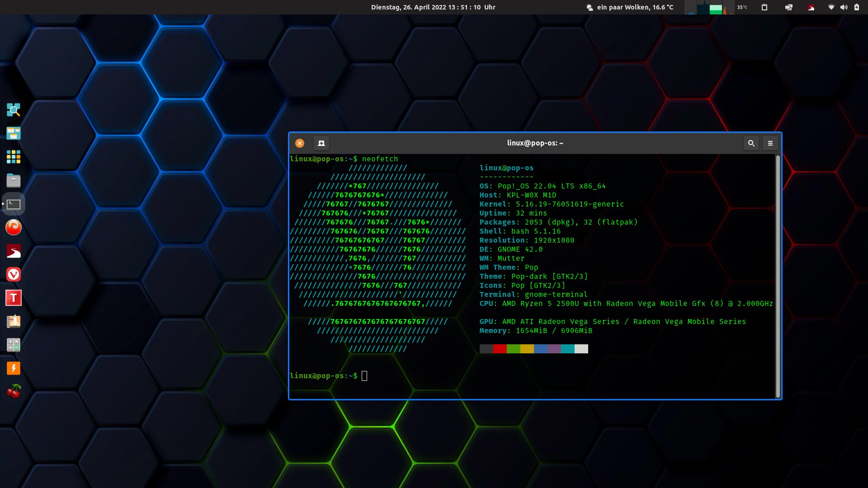The height and width of the screenshot is (488, 868).
Task: Launch the Files manager from dock
Action: [14, 181]
